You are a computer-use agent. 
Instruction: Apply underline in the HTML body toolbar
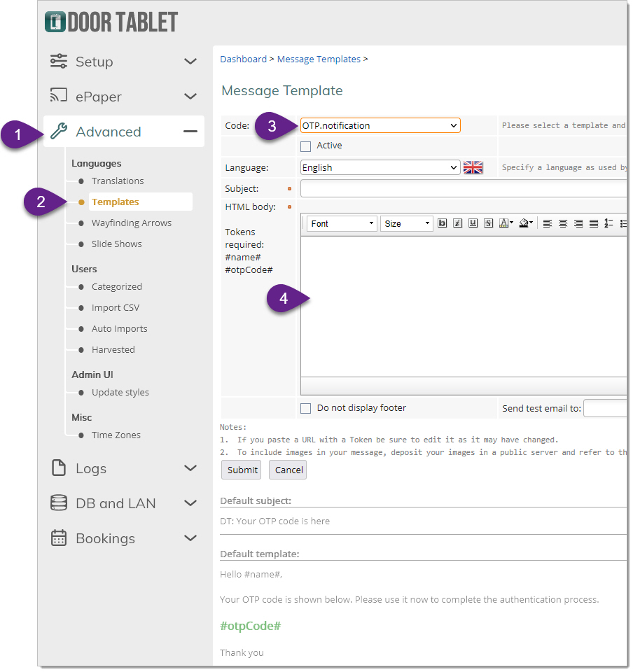point(473,223)
